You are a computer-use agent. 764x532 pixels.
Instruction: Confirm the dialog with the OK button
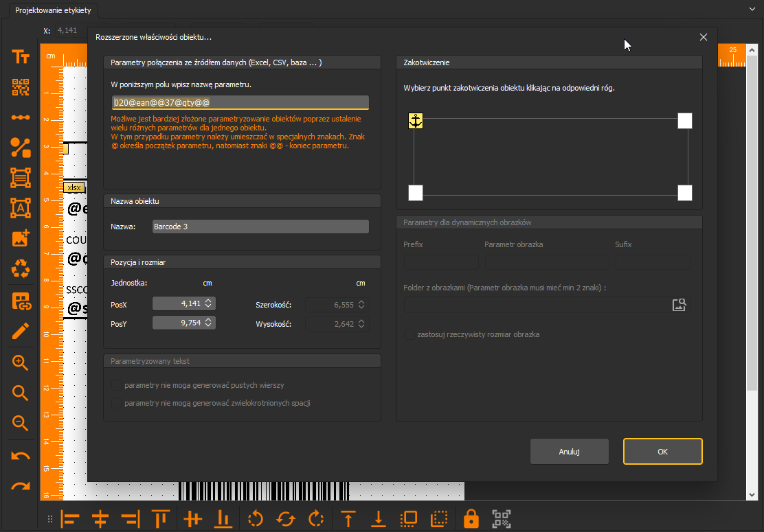[x=662, y=452]
